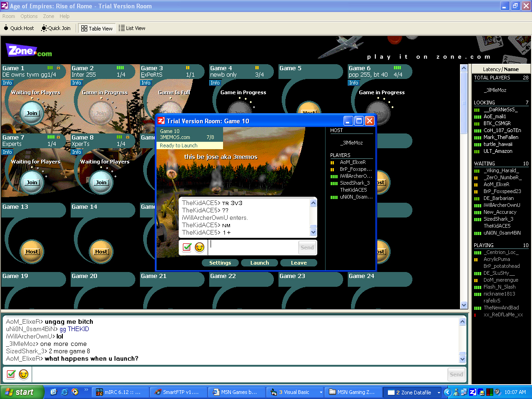This screenshot has width=532, height=399.
Task: Click the Zone icon in Game 10 title bar
Action: [161, 121]
